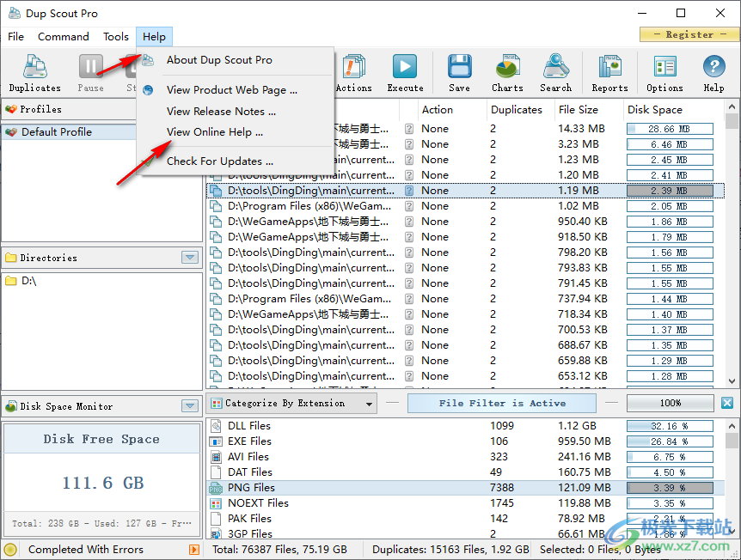Click the 100% button
This screenshot has width=741, height=560.
[671, 403]
